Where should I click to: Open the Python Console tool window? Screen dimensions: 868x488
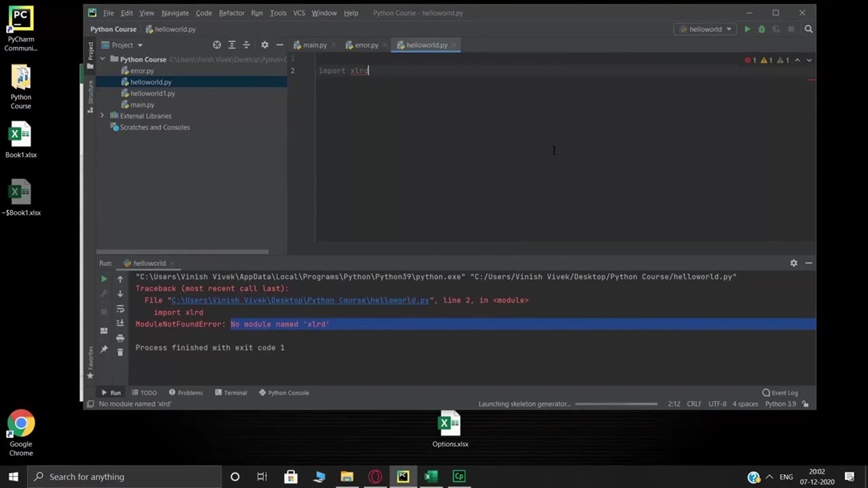[x=284, y=392]
